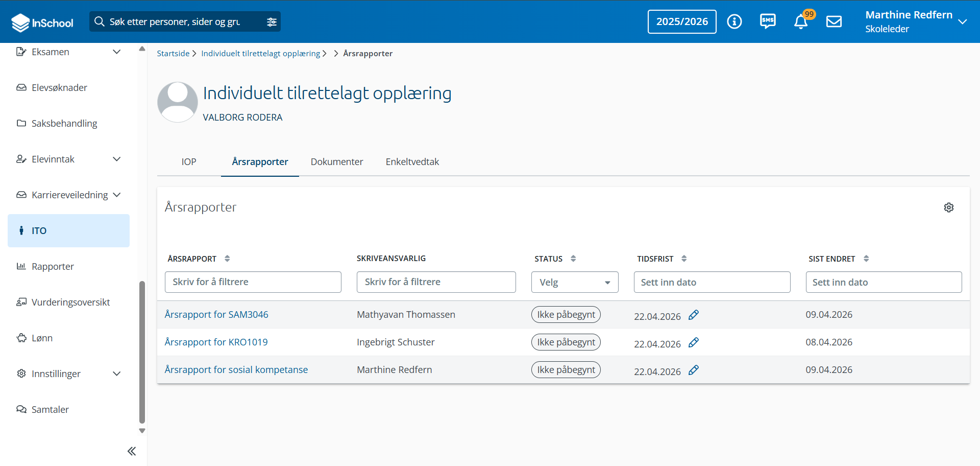
Task: Click Valborg Rodera profile avatar
Action: click(x=178, y=102)
